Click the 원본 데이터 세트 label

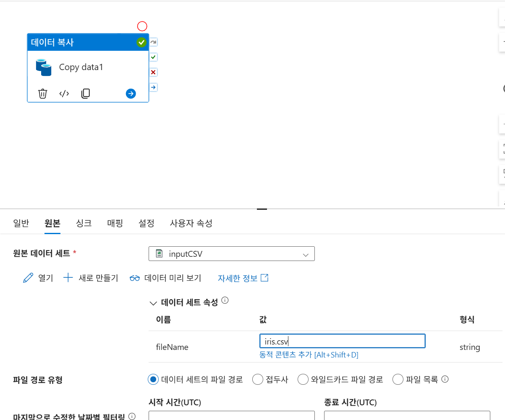pos(42,253)
